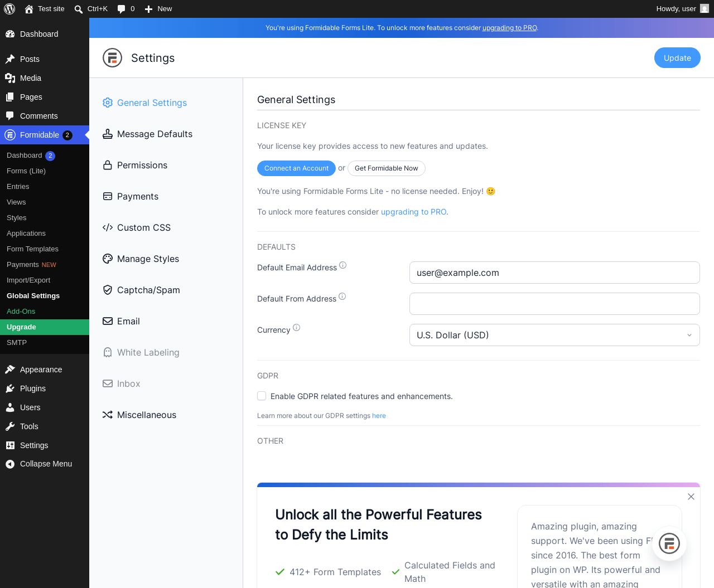Go to WordPress Dashboard menu
This screenshot has width=714, height=588.
45,34
